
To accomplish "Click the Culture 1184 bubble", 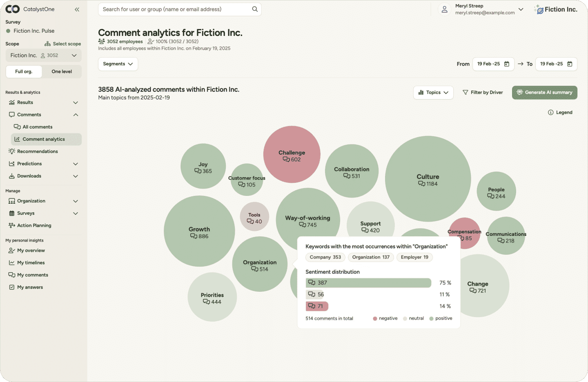I will [x=428, y=179].
